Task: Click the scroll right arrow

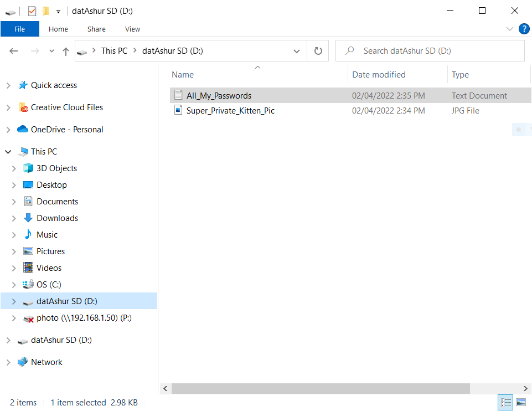Action: [525, 389]
